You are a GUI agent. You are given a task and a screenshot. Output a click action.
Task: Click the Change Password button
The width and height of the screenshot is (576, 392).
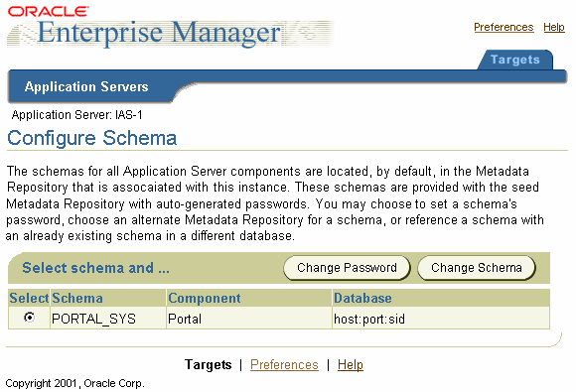click(x=347, y=268)
